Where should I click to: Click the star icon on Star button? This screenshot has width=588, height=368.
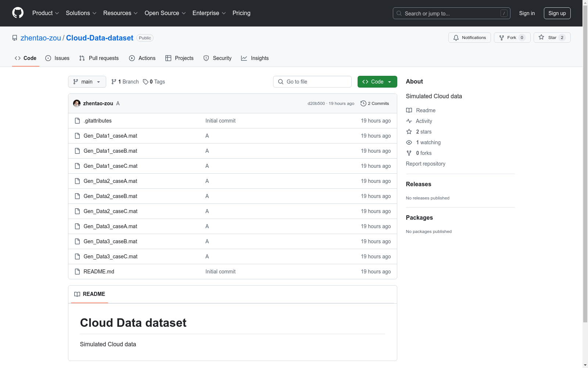541,37
